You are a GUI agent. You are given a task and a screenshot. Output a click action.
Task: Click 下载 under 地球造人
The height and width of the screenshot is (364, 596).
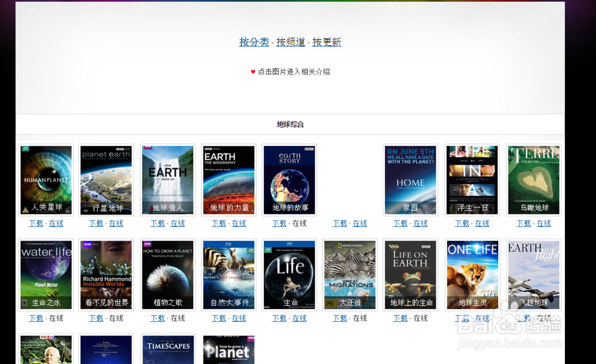point(158,223)
